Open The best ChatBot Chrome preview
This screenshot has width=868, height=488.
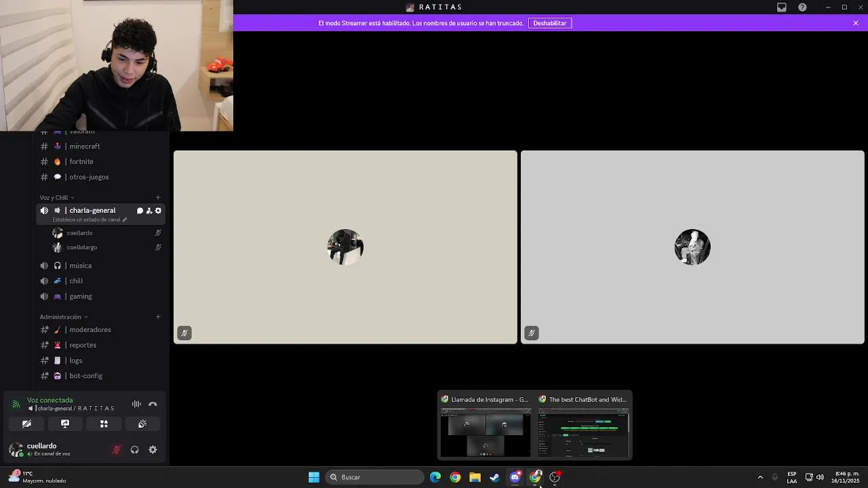(x=584, y=426)
